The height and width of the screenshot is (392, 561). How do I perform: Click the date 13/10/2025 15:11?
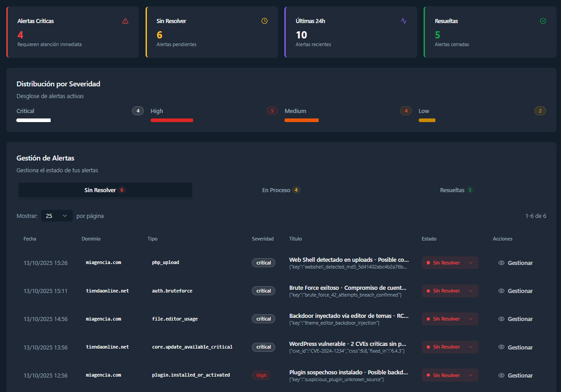pos(46,291)
